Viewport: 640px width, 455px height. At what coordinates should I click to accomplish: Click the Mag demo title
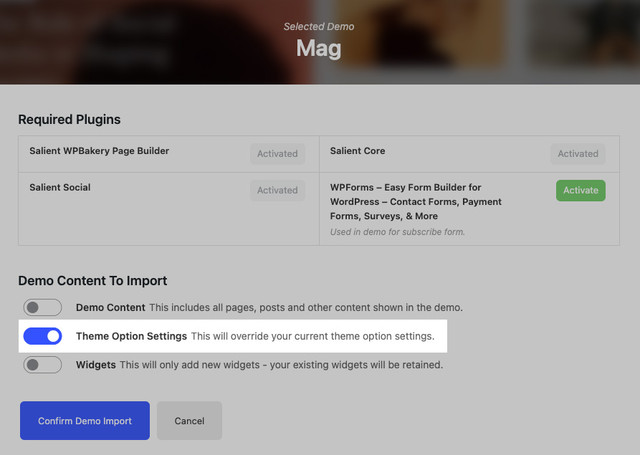coord(319,48)
